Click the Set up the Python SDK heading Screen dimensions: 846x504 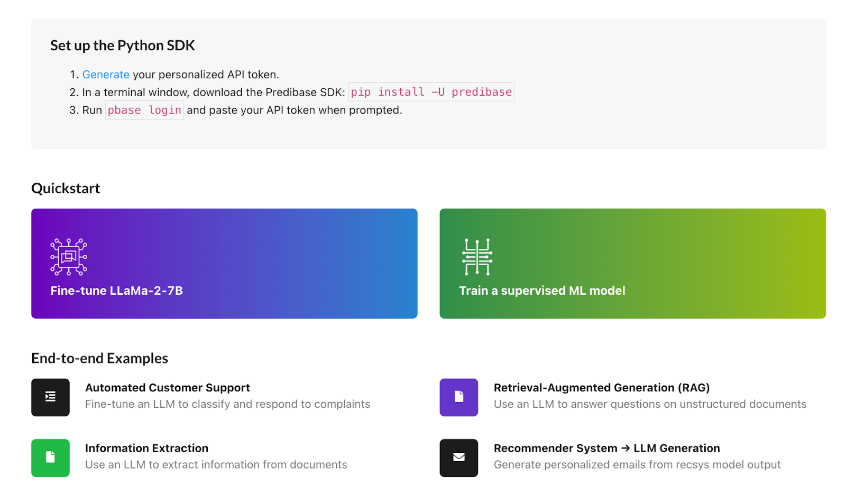click(x=122, y=45)
